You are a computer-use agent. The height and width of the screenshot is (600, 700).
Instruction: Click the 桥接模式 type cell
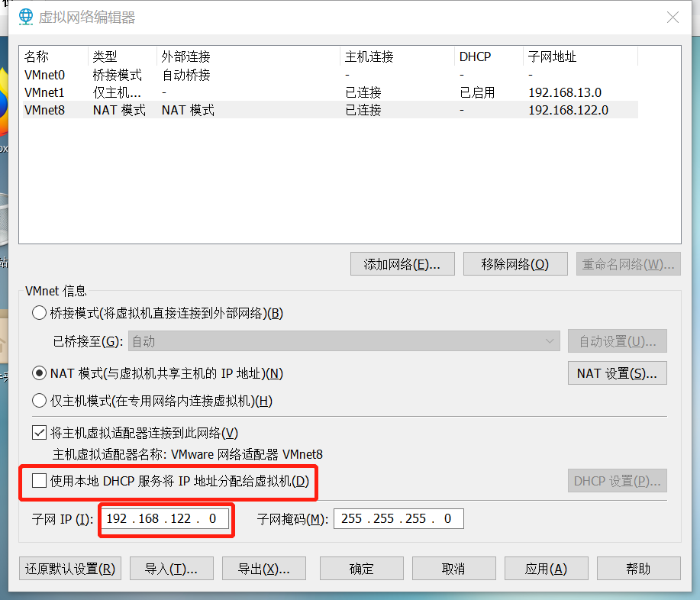pyautogui.click(x=118, y=75)
